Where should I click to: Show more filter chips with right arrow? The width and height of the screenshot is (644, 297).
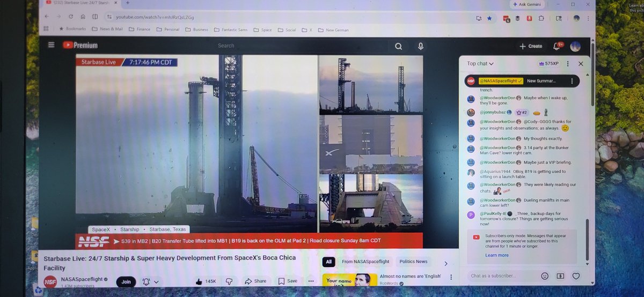[x=445, y=263]
